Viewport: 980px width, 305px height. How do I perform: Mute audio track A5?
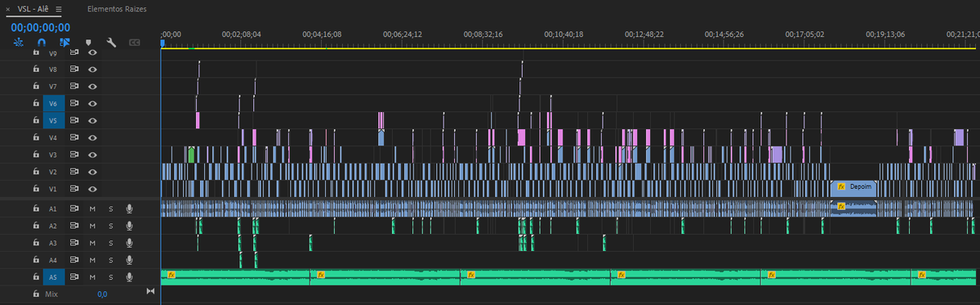coord(92,277)
